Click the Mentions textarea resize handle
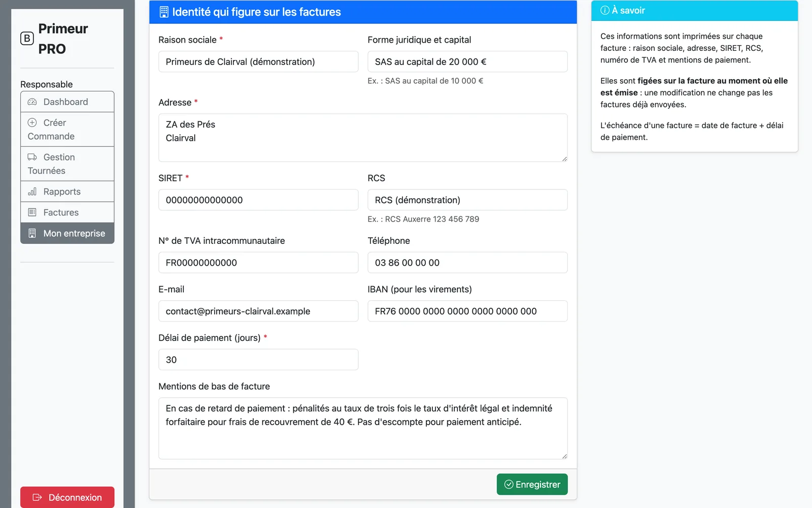Image resolution: width=812 pixels, height=508 pixels. coord(564,456)
